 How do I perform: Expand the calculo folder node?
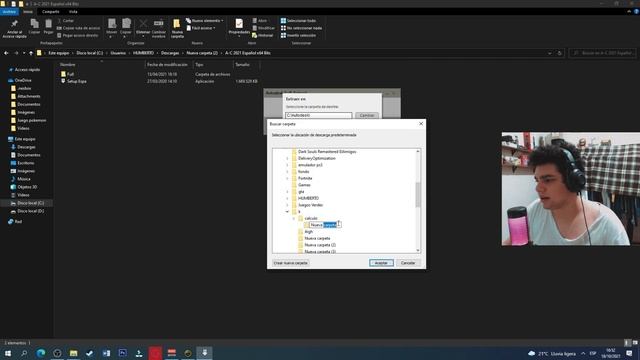click(x=294, y=218)
